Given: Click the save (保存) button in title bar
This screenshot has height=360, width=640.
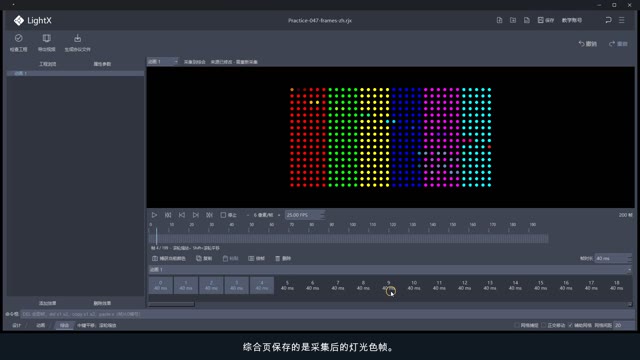Looking at the screenshot, I should point(546,20).
